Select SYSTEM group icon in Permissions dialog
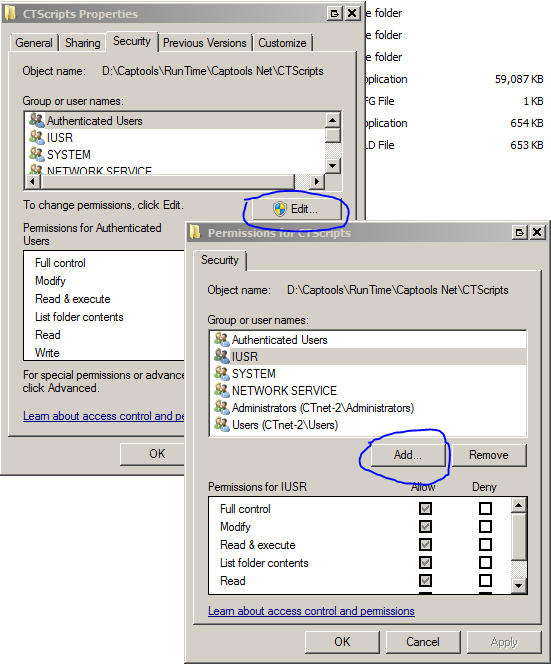The image size is (551, 665). pyautogui.click(x=222, y=373)
